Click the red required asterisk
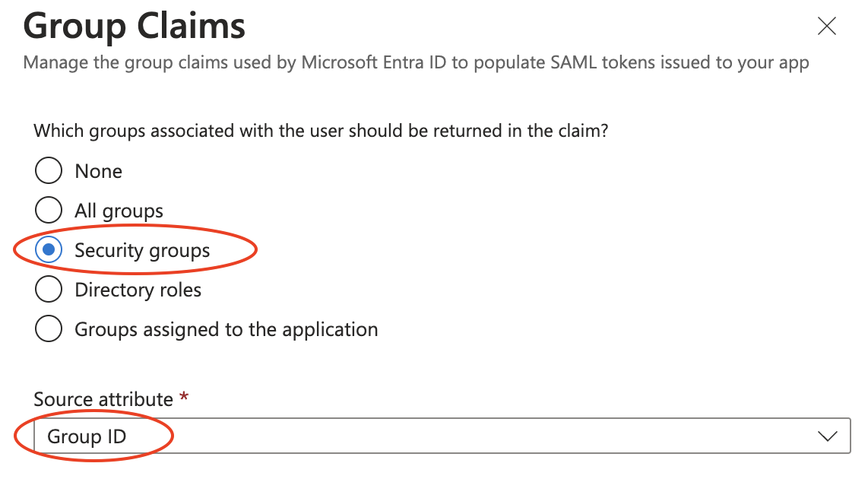 click(x=184, y=398)
